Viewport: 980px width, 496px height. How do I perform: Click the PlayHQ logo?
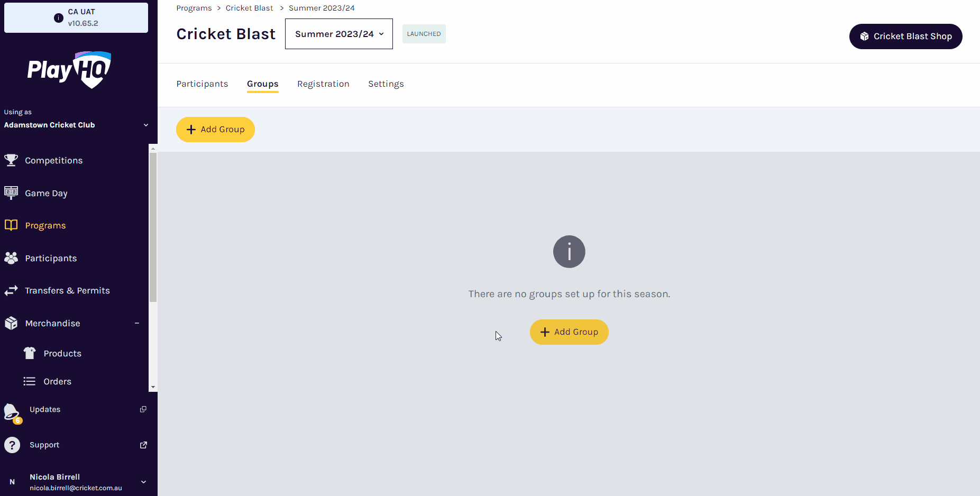(69, 70)
